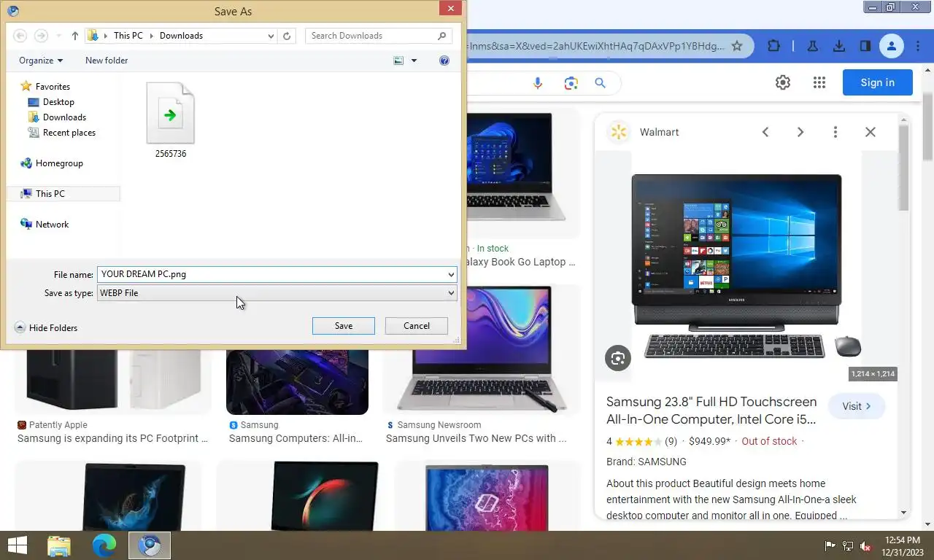Screen dimensions: 934x560
Task: Refresh the Downloads folder view
Action: [x=287, y=36]
